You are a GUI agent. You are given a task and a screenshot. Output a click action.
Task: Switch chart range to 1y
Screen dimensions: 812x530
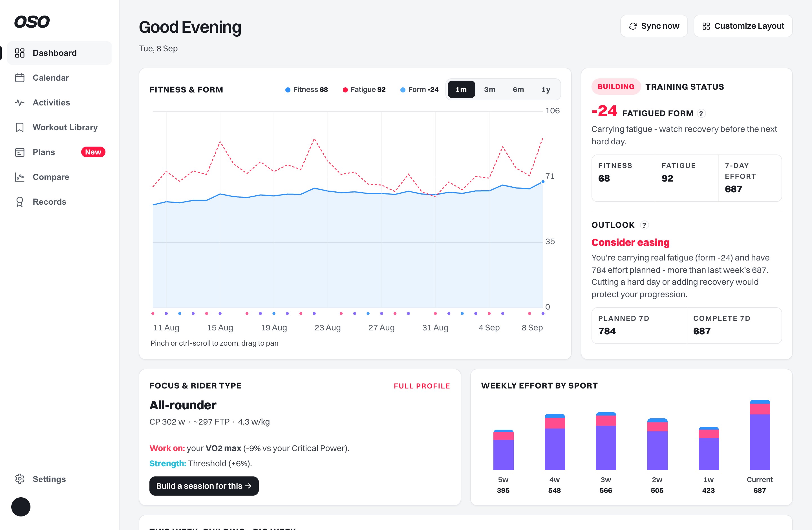(x=546, y=89)
